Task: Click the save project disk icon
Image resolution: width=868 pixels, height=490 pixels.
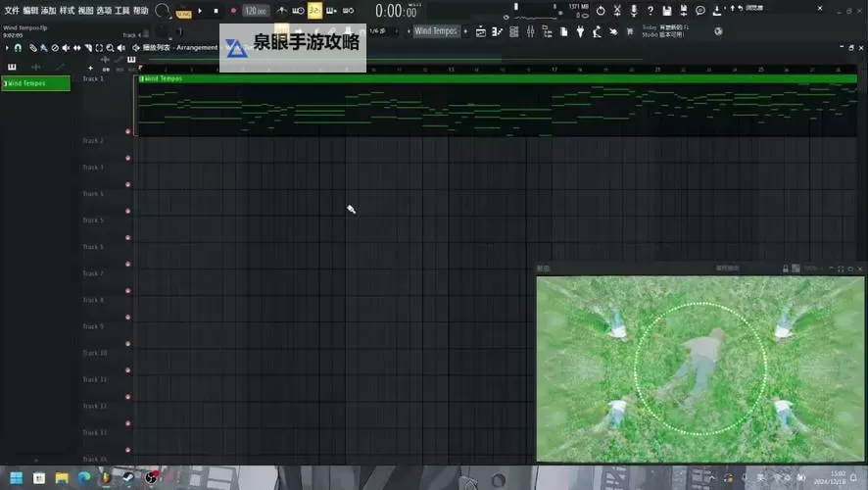Action: click(x=666, y=11)
